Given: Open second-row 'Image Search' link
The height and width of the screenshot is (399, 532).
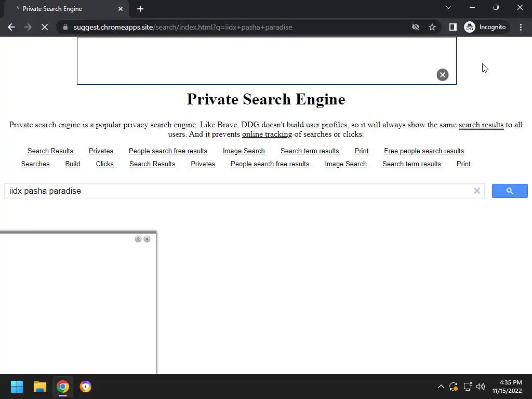Looking at the screenshot, I should [x=345, y=164].
